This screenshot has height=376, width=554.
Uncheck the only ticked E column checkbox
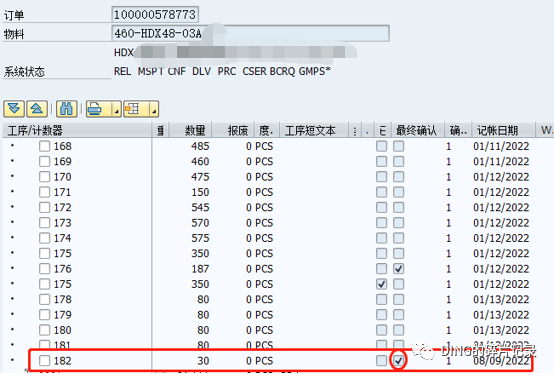click(x=382, y=284)
